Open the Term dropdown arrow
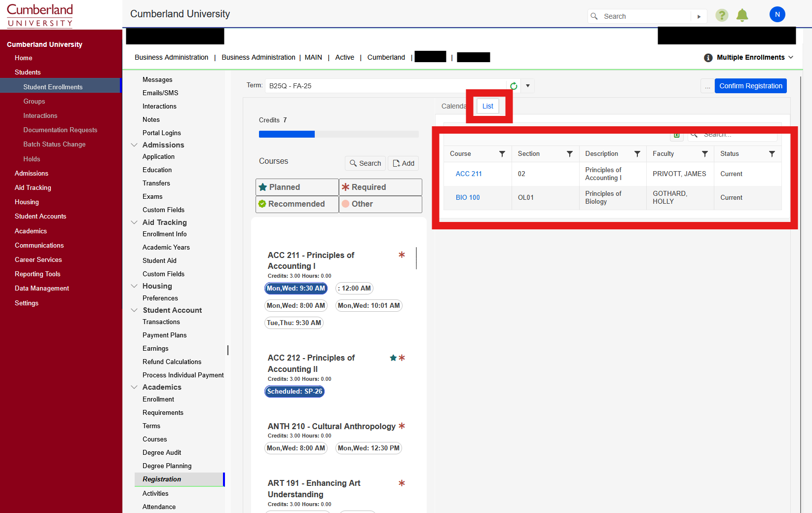The height and width of the screenshot is (513, 812). 528,86
